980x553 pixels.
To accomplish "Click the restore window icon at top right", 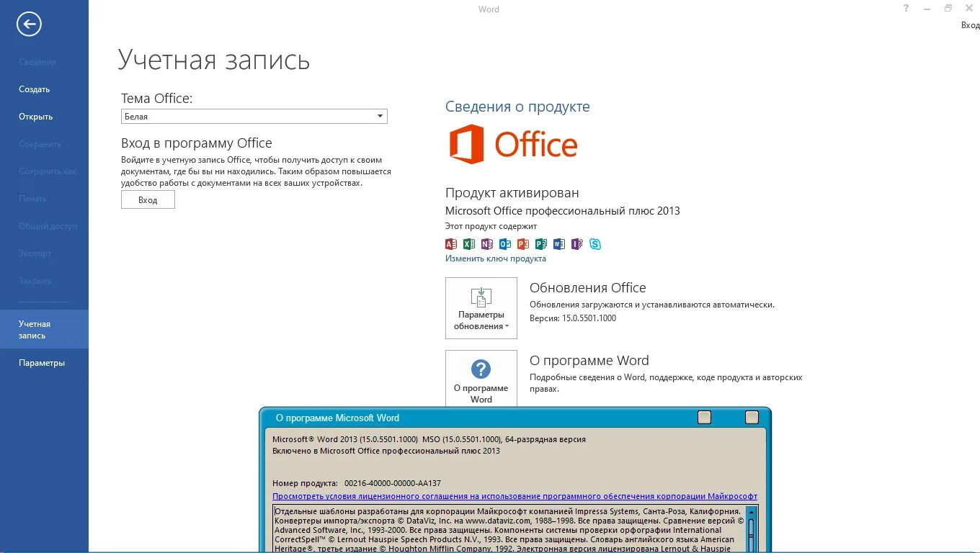I will coord(948,9).
